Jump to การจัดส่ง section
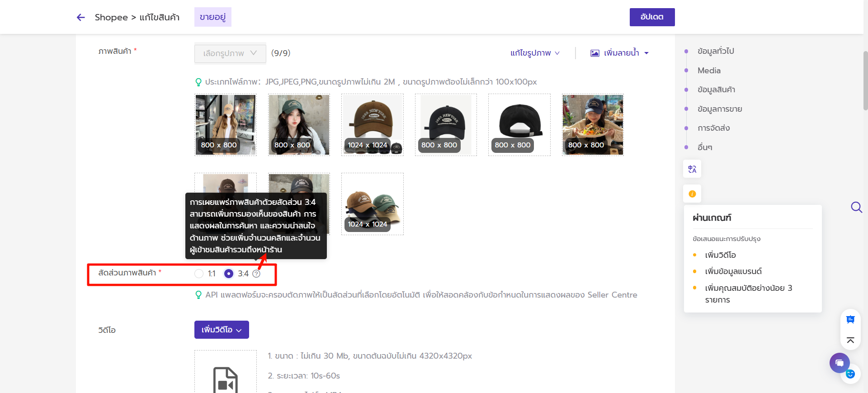The height and width of the screenshot is (393, 868). click(x=713, y=128)
